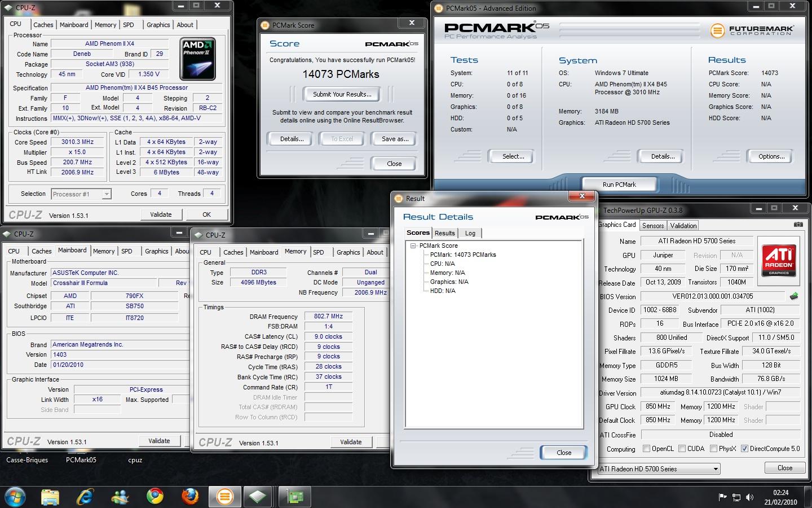Switch to the Sensors tab in GPU-Z
812x508 pixels.
click(653, 226)
